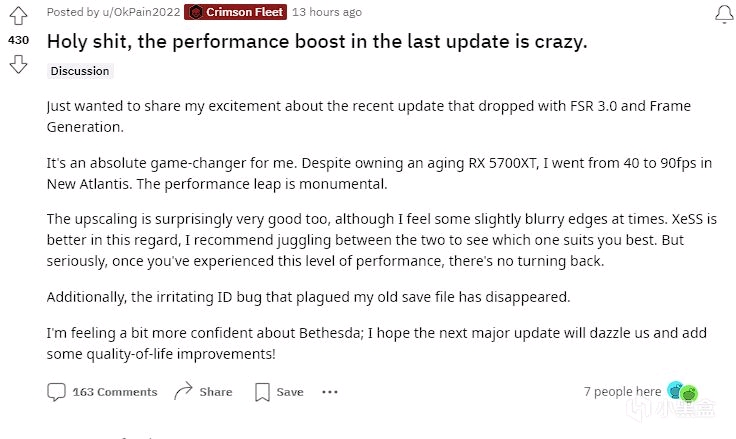The image size is (736, 439).
Task: Click the Crimson Fleet flair label
Action: 245,12
